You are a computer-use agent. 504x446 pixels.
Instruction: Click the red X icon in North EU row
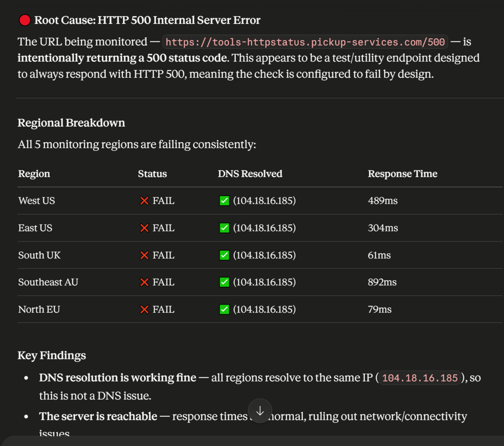pos(144,309)
